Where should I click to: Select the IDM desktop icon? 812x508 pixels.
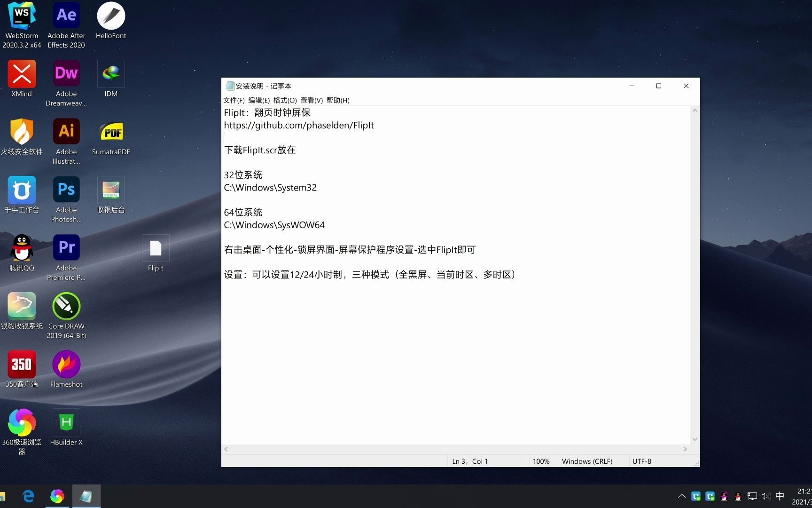[111, 79]
